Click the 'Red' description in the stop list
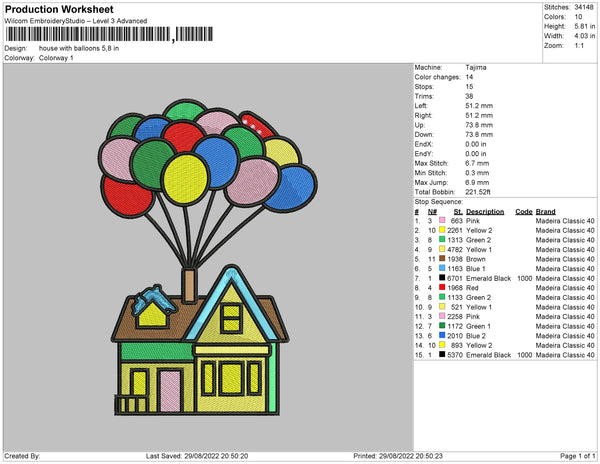 pos(472,288)
